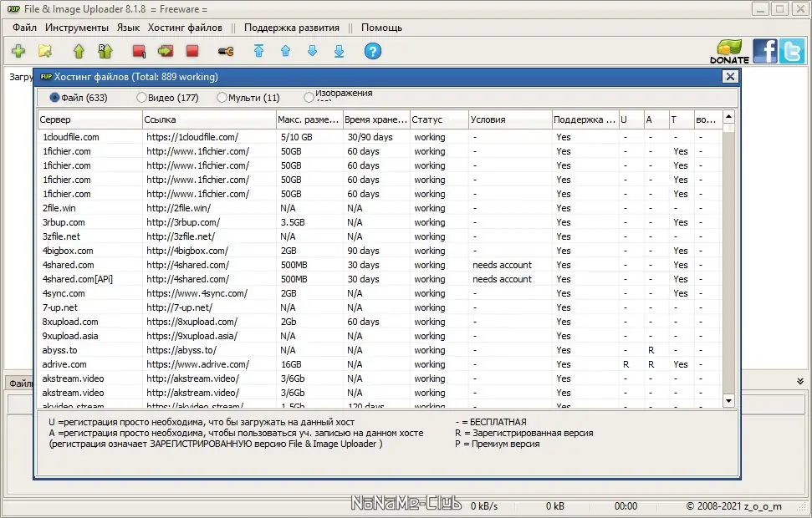Click the T column header
Viewport: 812px width, 518px height.
682,119
